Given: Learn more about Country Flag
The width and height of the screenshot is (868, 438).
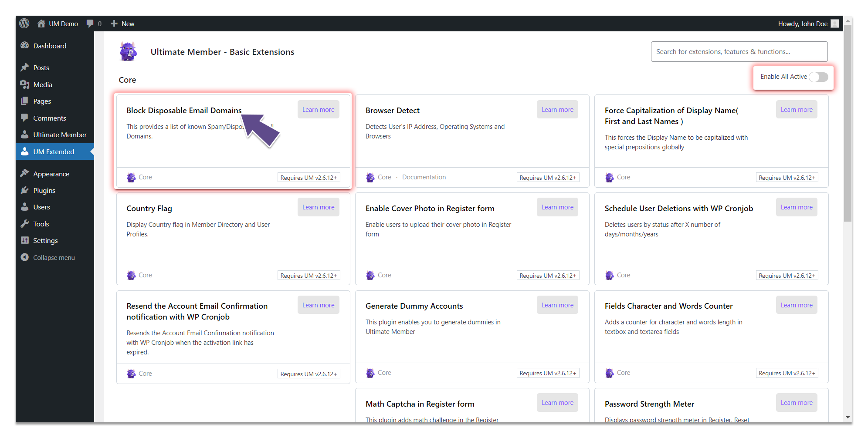Looking at the screenshot, I should 319,207.
